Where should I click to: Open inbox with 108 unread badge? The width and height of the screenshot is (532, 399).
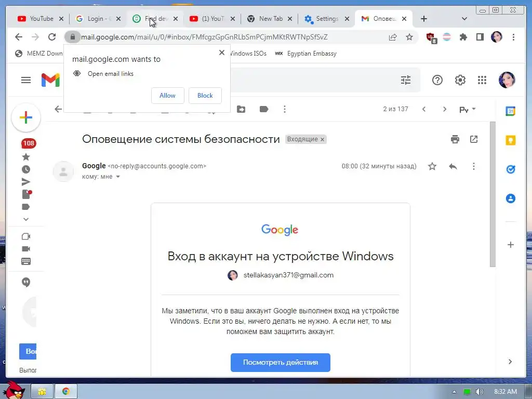tap(29, 143)
